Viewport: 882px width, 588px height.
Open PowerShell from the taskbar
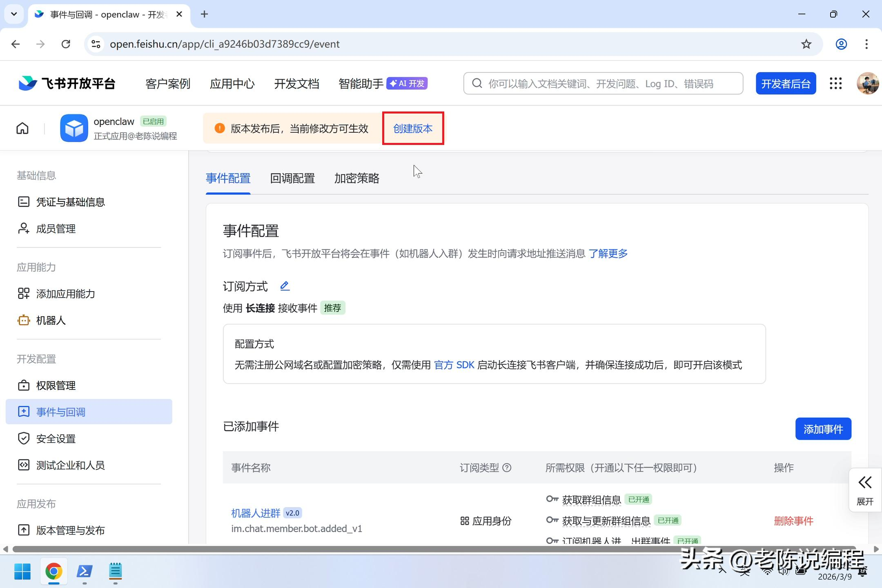85,571
